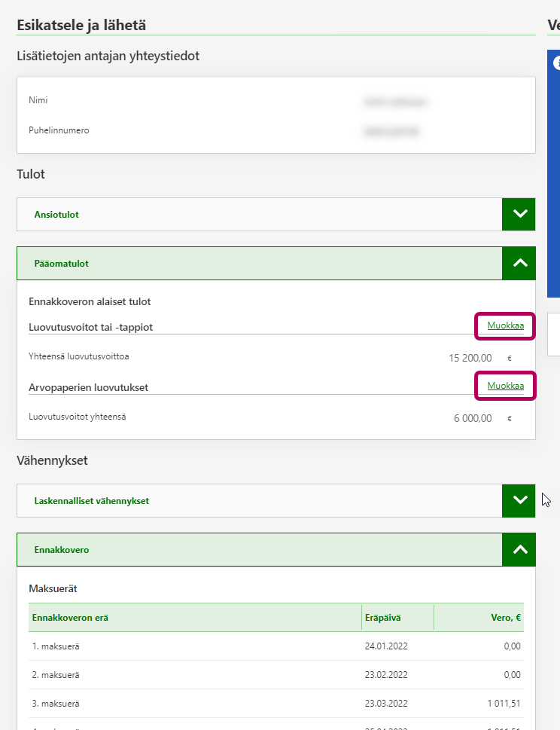
Task: Collapse Pääomatulot with its up-chevron button
Action: point(519,264)
